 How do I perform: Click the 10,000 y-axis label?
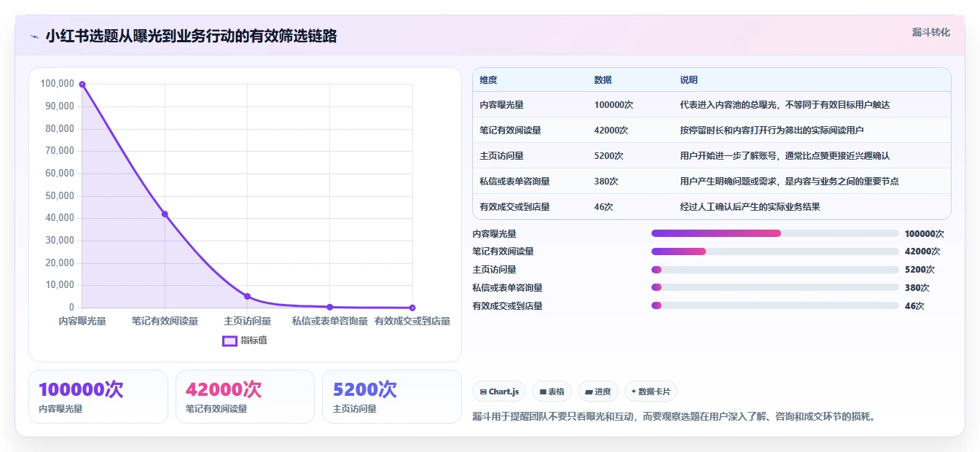point(60,285)
